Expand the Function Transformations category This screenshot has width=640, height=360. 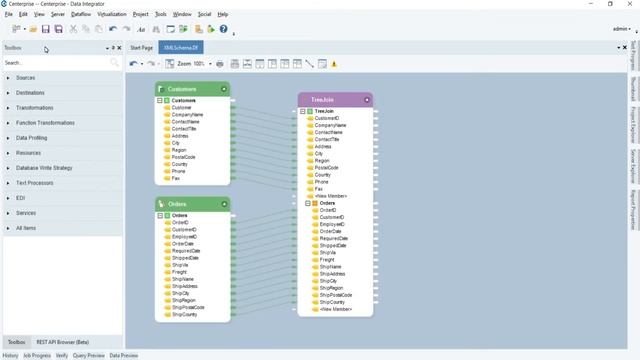8,123
